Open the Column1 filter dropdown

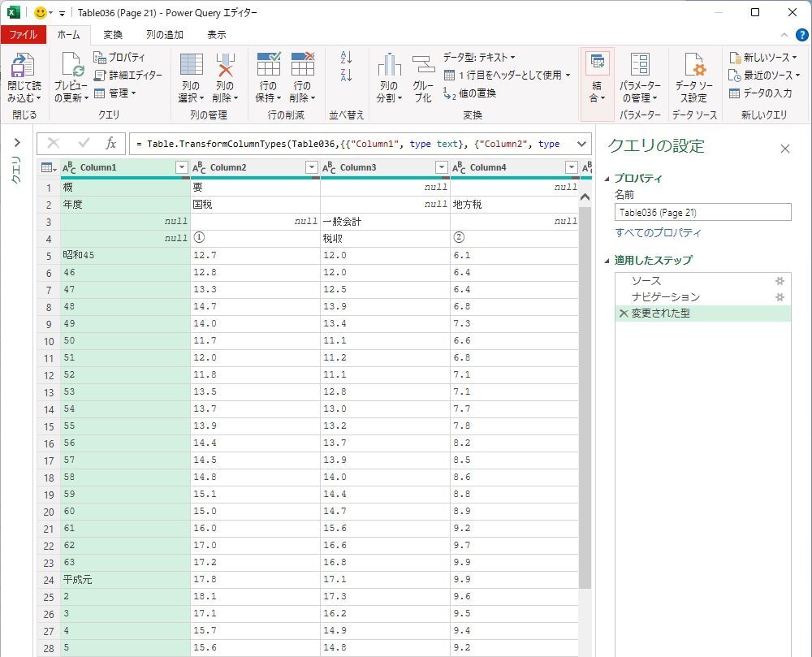pyautogui.click(x=182, y=167)
